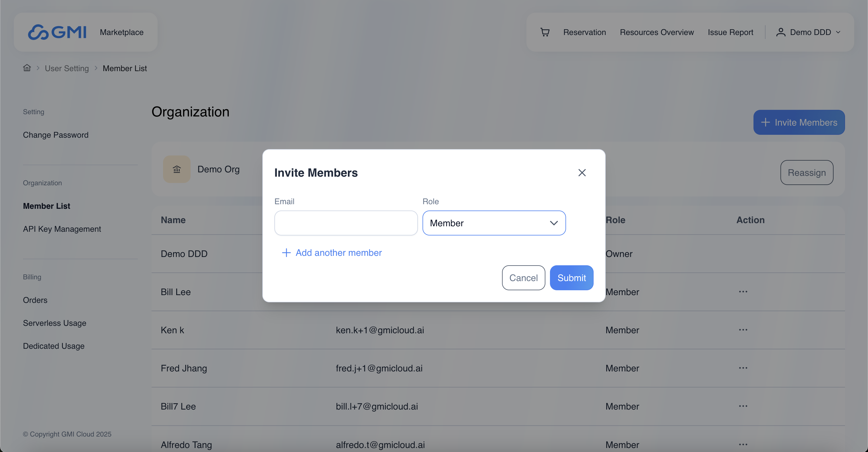Viewport: 868px width, 452px height.
Task: Open the shopping cart icon
Action: click(545, 32)
